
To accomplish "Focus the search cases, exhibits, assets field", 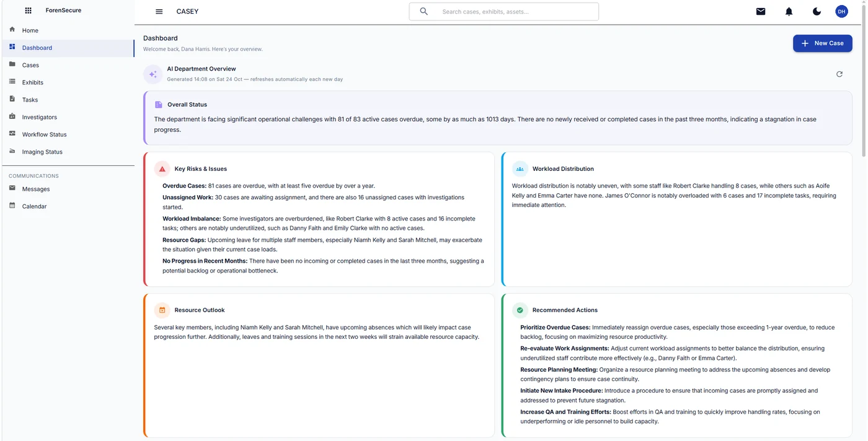I will pyautogui.click(x=503, y=11).
